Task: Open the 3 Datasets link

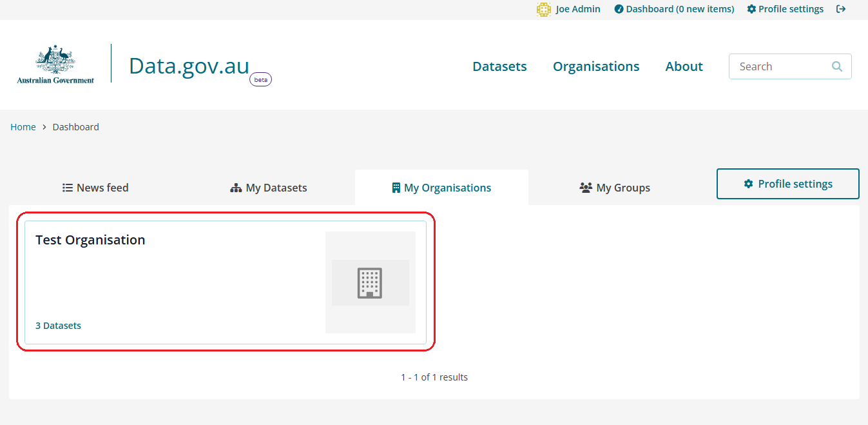Action: click(x=58, y=326)
